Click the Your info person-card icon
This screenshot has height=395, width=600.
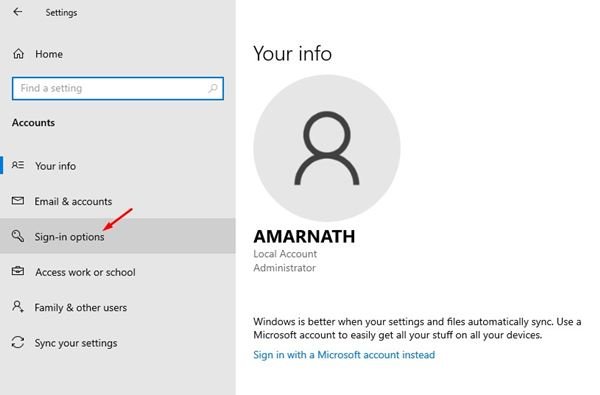pyautogui.click(x=18, y=165)
